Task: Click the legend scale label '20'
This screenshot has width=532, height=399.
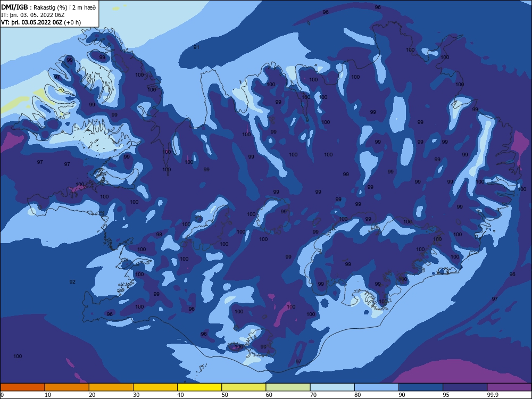Action: [92, 395]
